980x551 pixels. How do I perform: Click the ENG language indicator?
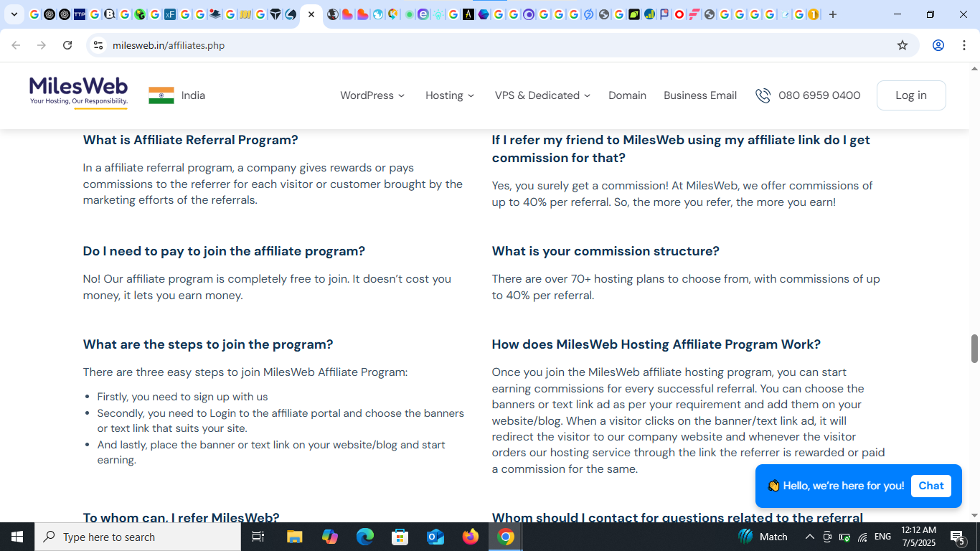(x=883, y=537)
